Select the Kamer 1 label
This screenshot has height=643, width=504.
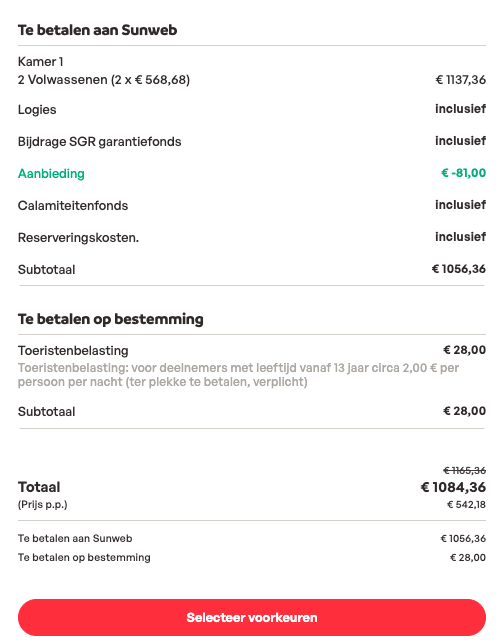pyautogui.click(x=40, y=62)
